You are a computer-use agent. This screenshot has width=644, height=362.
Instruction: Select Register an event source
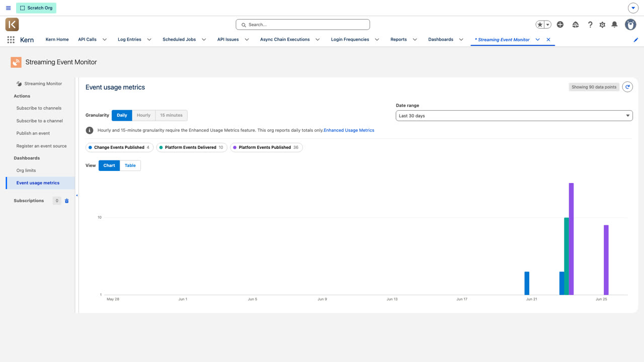coord(41,146)
